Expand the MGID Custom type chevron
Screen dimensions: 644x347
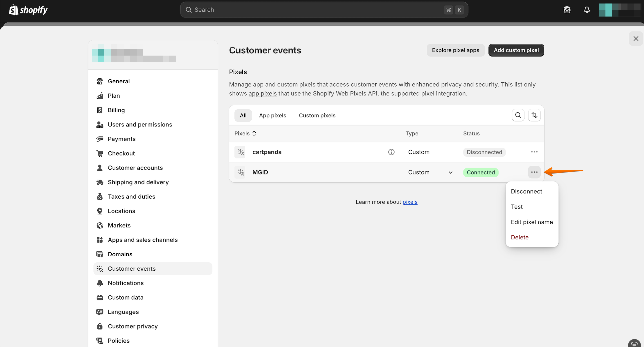pyautogui.click(x=450, y=172)
